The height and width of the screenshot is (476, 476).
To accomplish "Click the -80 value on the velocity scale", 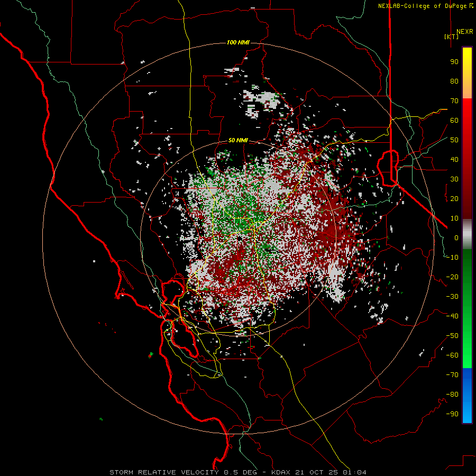I will tap(452, 395).
